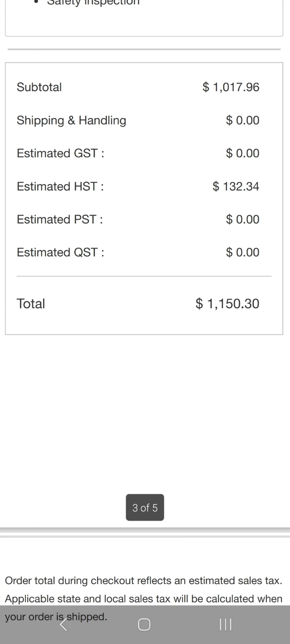Tap the Safety Inspection bullet item

tap(93, 3)
